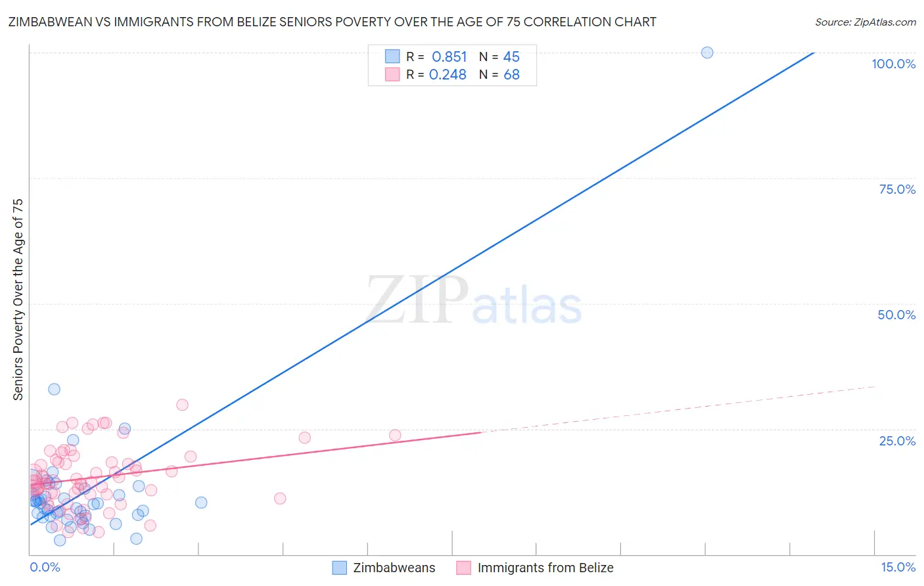Click the N value 45 in the legend
Image resolution: width=924 pixels, height=586 pixels.
[x=511, y=56]
